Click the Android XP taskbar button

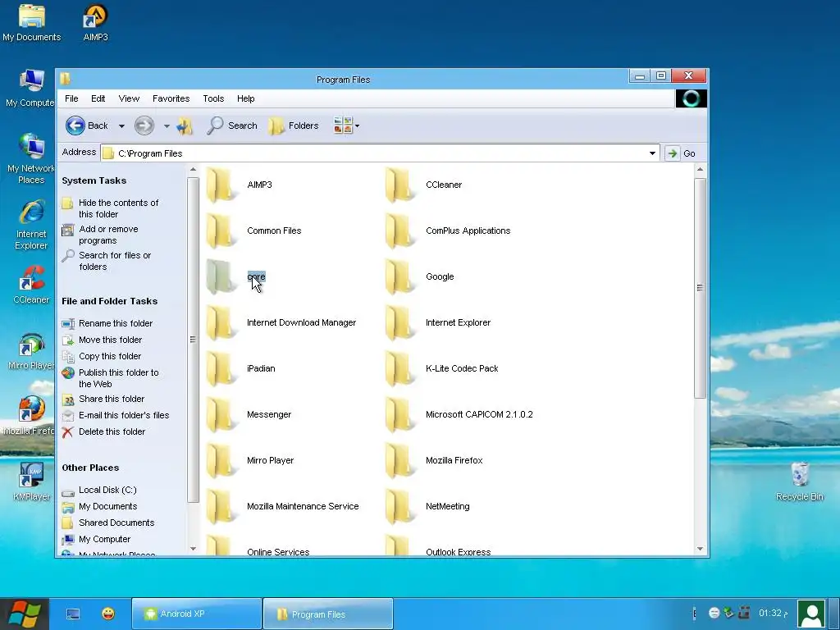pyautogui.click(x=197, y=614)
